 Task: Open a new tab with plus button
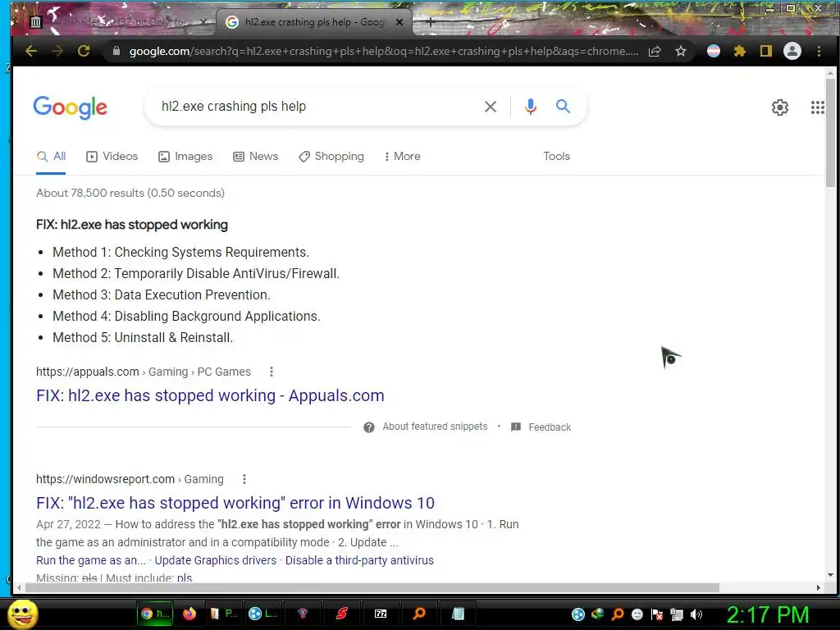430,22
